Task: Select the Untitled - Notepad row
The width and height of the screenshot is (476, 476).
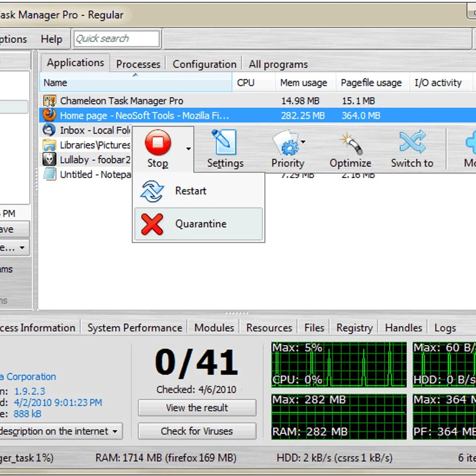Action: (86, 174)
